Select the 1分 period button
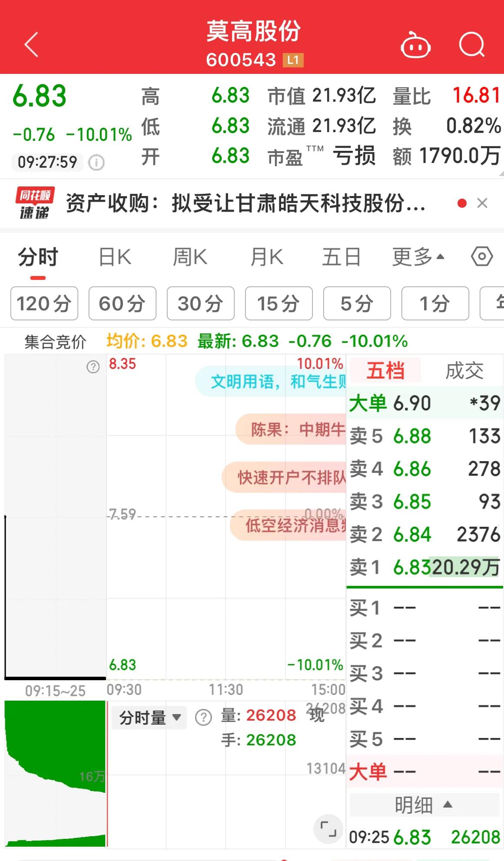 click(x=435, y=303)
